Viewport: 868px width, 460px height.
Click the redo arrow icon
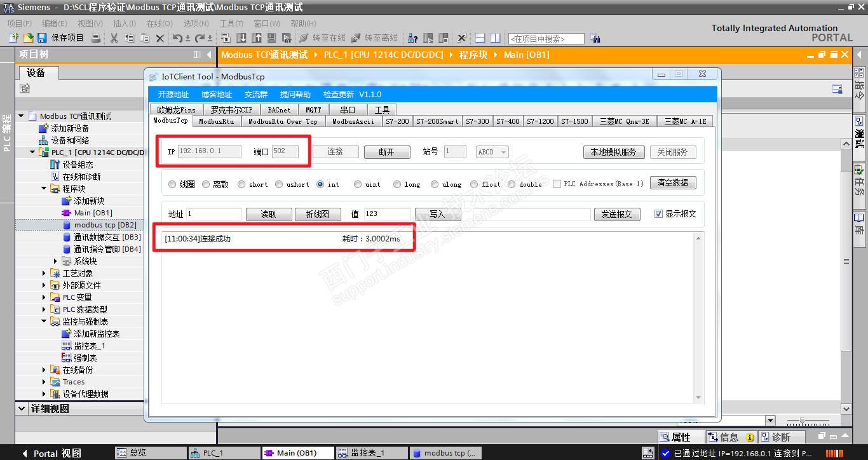point(201,38)
